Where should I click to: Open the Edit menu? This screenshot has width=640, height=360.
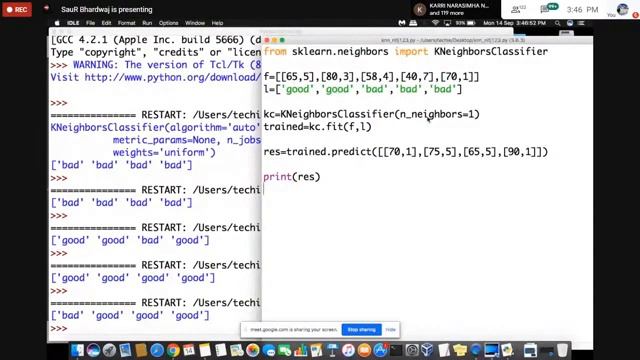(107, 23)
